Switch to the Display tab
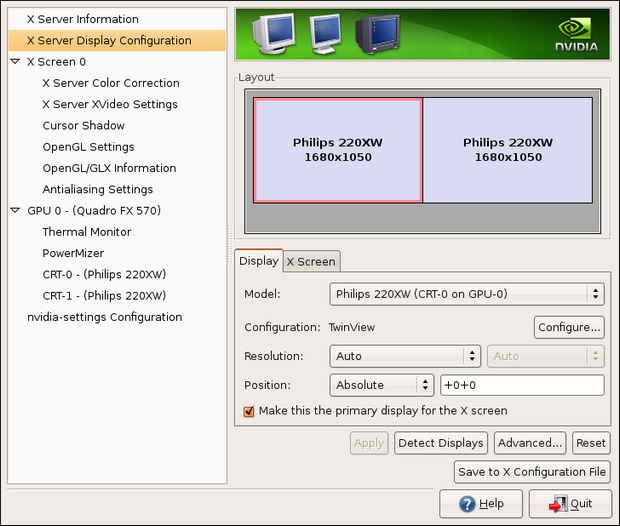Viewport: 620px width, 526px height. pyautogui.click(x=259, y=261)
